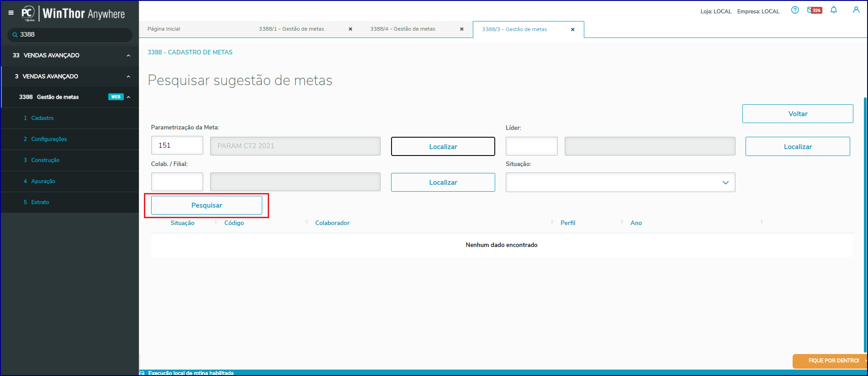The width and height of the screenshot is (868, 376).
Task: Click the printer icon in status bar
Action: [x=142, y=373]
